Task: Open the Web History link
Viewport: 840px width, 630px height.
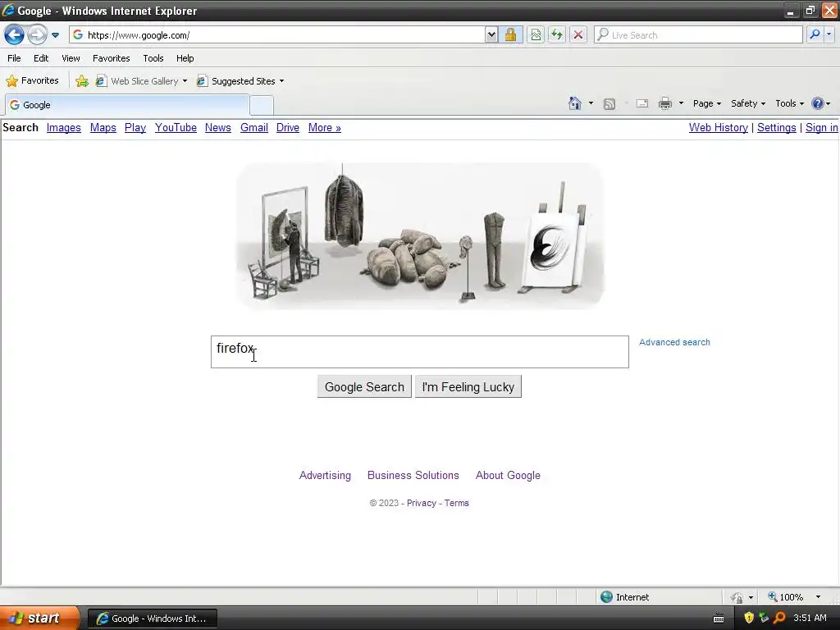Action: click(719, 127)
